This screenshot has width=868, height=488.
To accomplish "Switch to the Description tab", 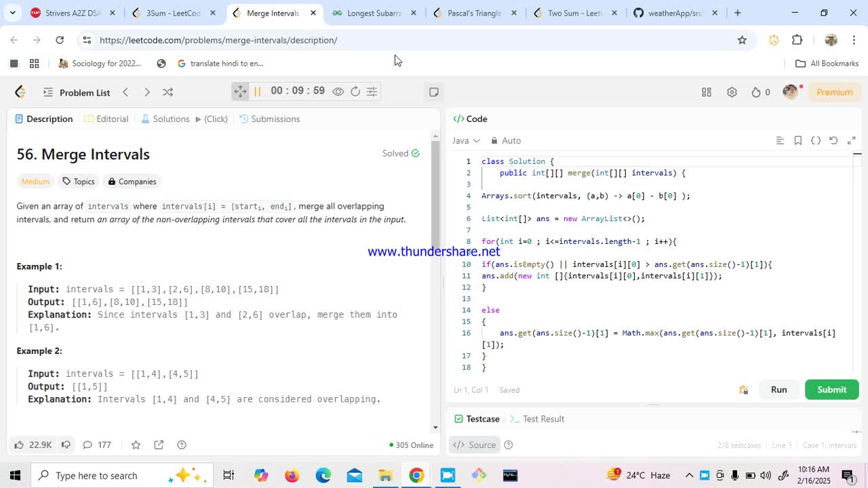I will tap(44, 119).
